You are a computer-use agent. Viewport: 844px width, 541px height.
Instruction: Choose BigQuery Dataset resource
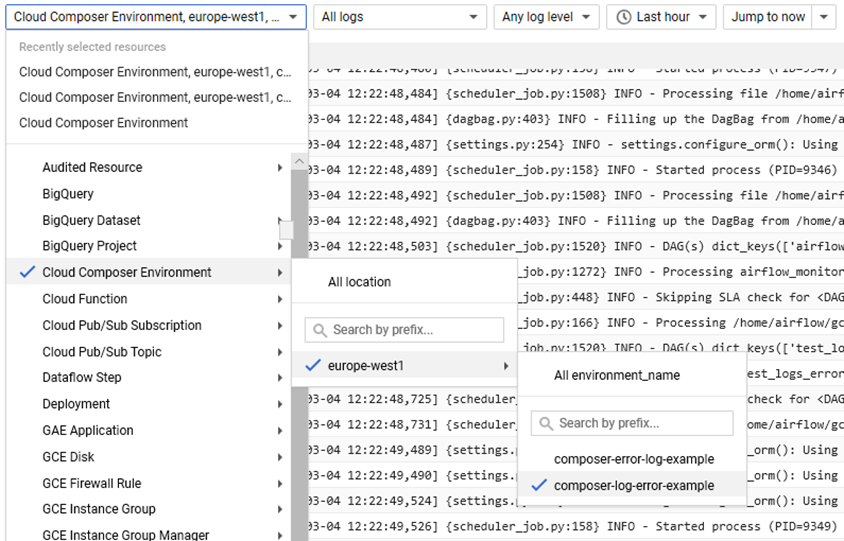pos(91,220)
